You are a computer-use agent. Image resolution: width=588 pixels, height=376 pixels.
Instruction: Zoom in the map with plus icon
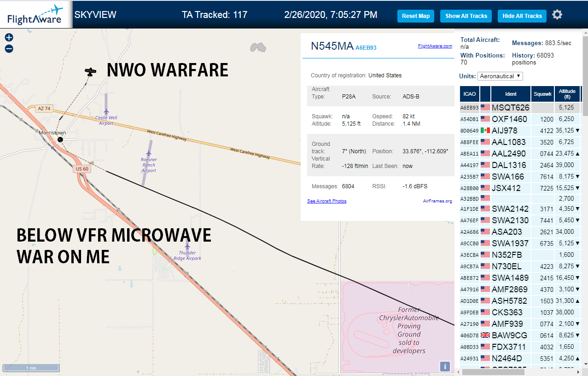pyautogui.click(x=9, y=38)
